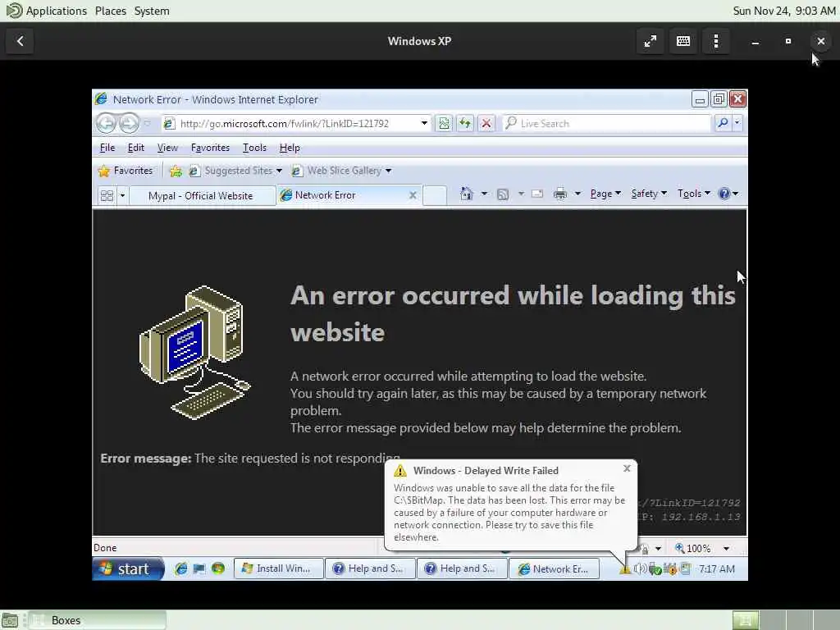Image resolution: width=840 pixels, height=630 pixels.
Task: Open a new blank tab
Action: pos(435,195)
